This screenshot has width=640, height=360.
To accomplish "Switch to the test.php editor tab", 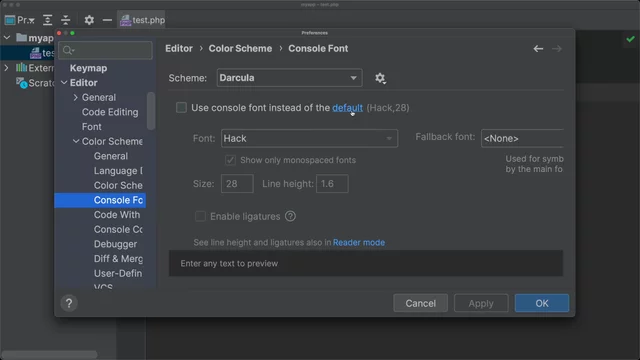I will [142, 20].
